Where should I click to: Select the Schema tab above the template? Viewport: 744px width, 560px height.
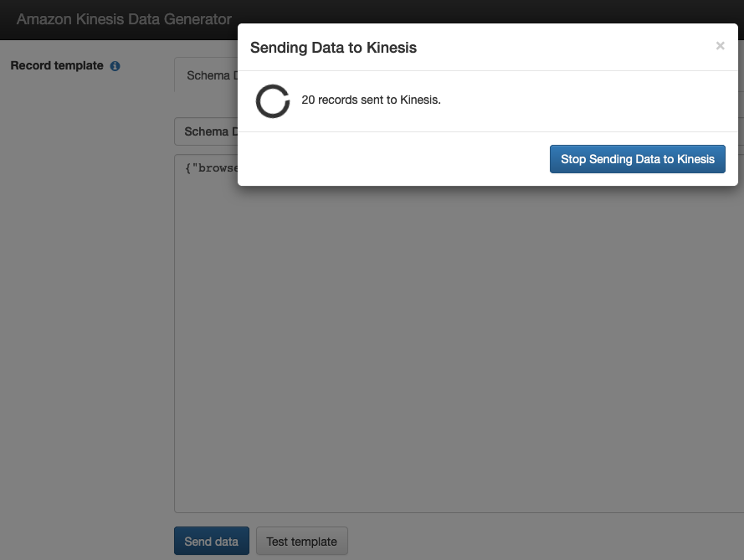[x=206, y=75]
